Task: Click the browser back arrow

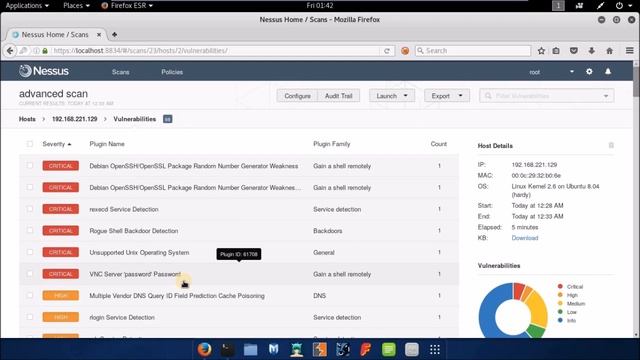Action: click(10, 51)
